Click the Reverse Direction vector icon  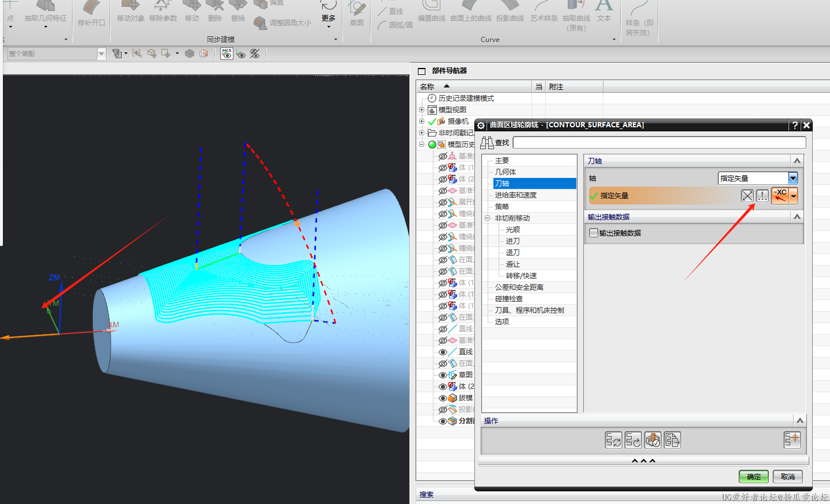pyautogui.click(x=748, y=196)
